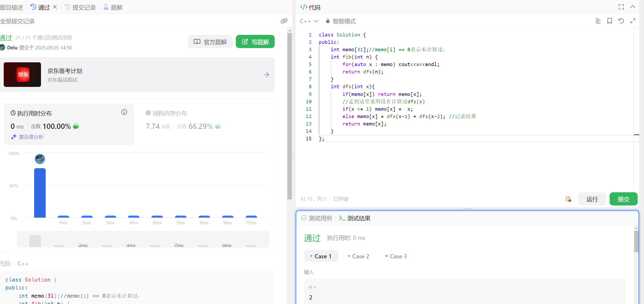
Task: Click the 京东 plan thumbnail
Action: tap(22, 74)
